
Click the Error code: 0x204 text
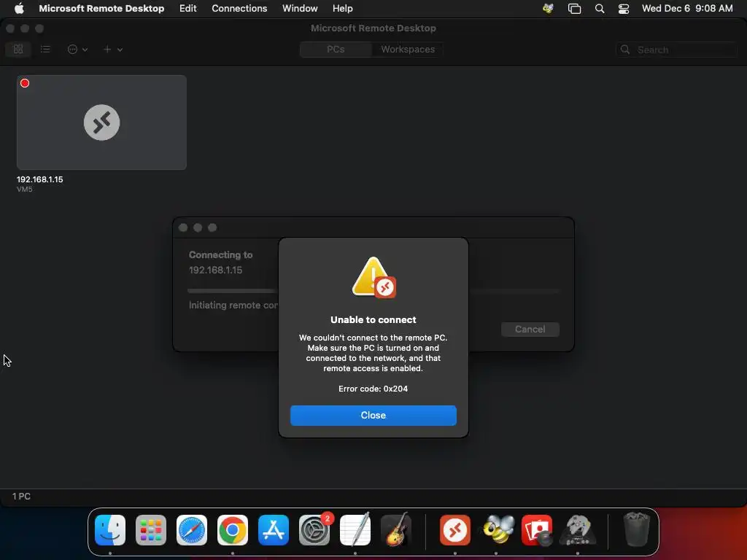[x=373, y=389]
